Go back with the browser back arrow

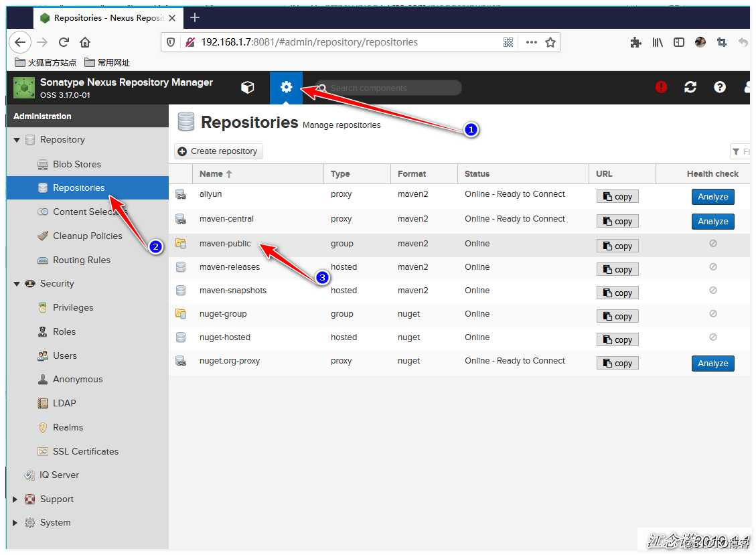pos(20,42)
